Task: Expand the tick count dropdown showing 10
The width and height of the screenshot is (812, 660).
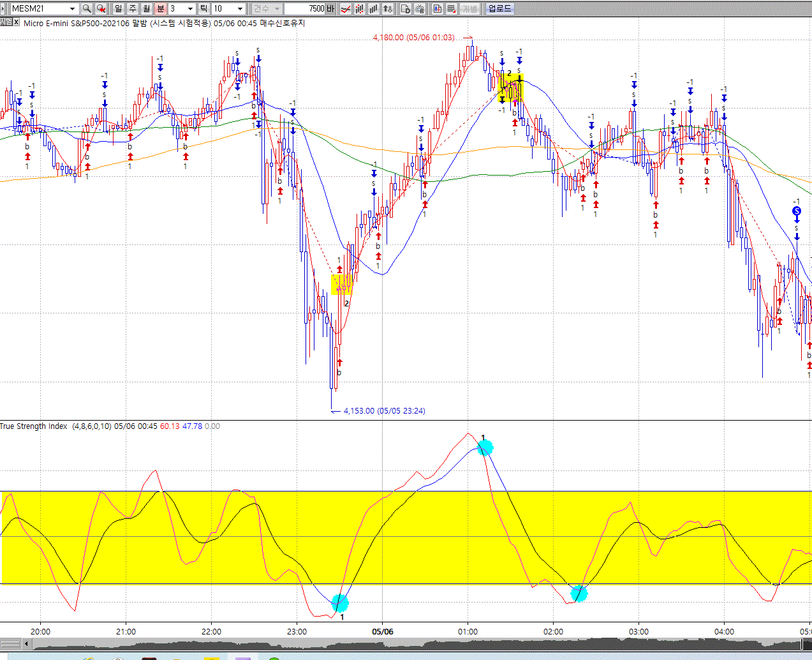Action: pos(240,8)
